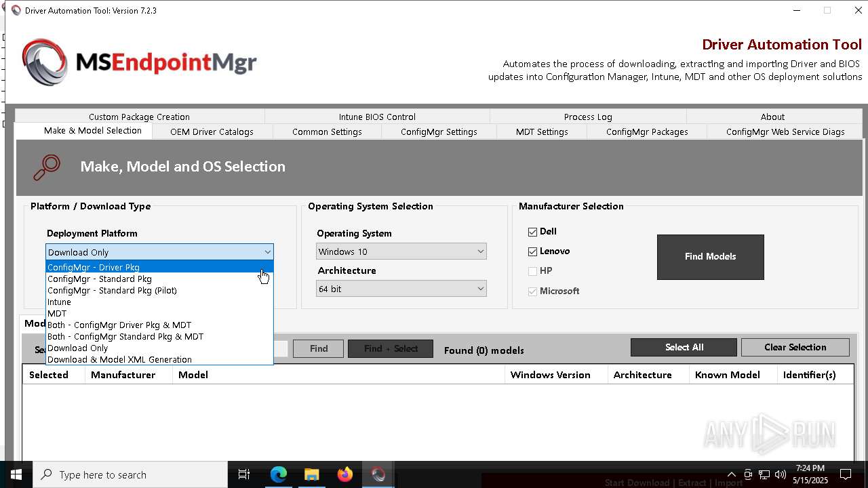Image resolution: width=868 pixels, height=488 pixels.
Task: Uncheck the Lenovo manufacturer checkbox
Action: 532,251
